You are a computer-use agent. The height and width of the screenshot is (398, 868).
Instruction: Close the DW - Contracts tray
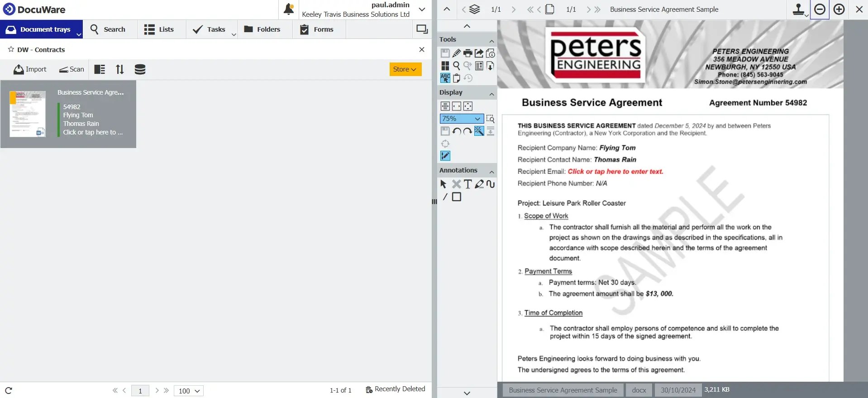pyautogui.click(x=422, y=49)
